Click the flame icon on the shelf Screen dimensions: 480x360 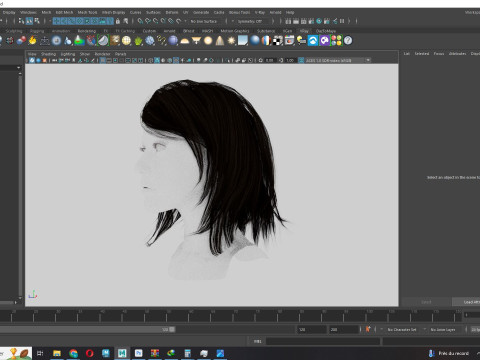(32, 41)
